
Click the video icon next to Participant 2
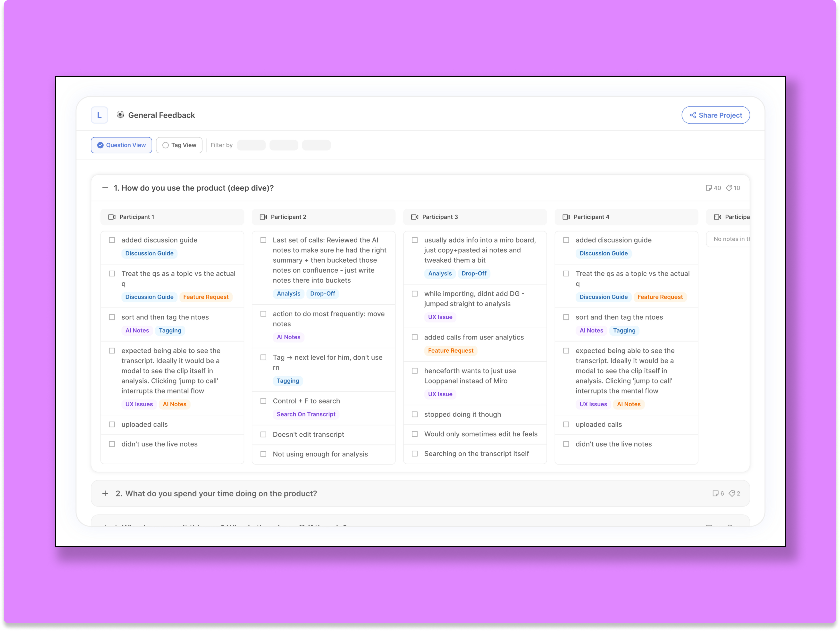(263, 217)
